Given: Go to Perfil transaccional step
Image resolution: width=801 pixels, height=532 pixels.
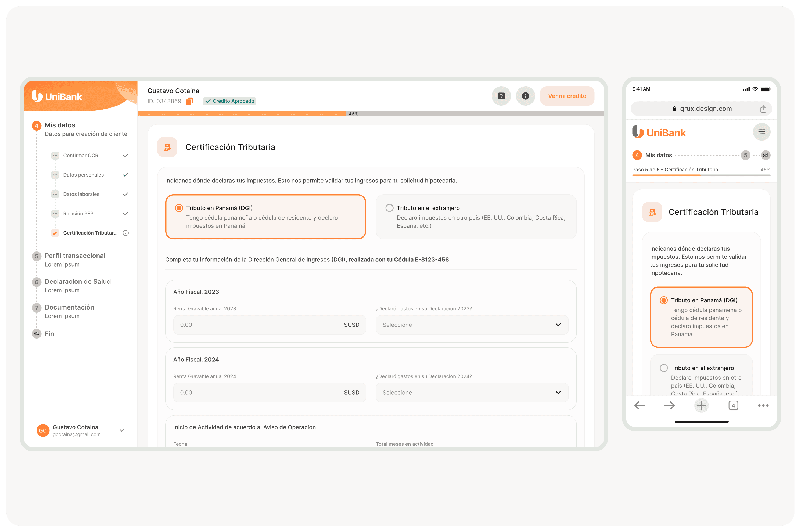Looking at the screenshot, I should (75, 256).
